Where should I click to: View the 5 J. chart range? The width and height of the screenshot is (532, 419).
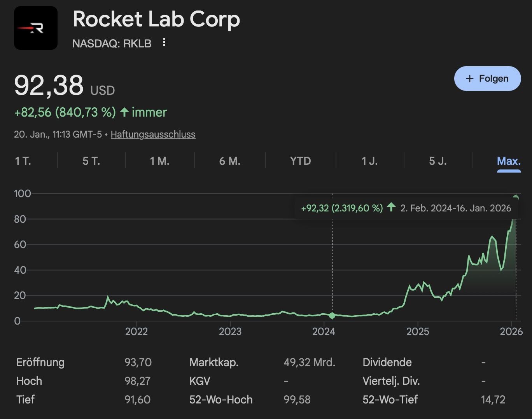tap(438, 161)
